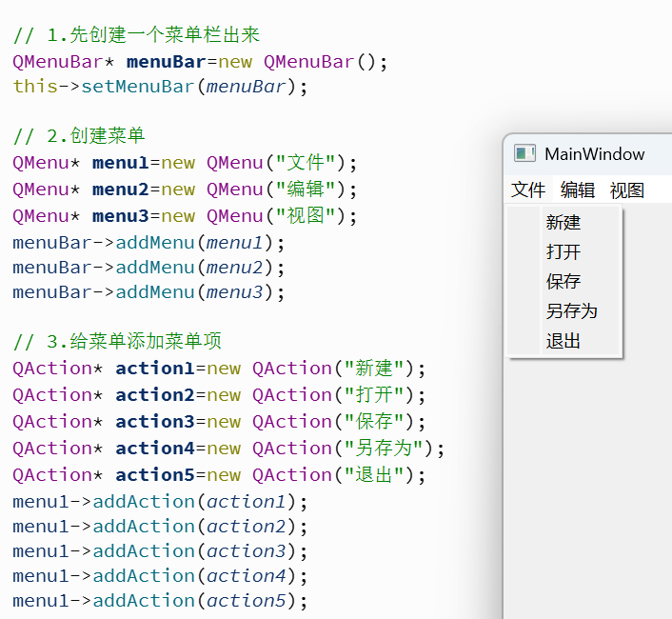672x619 pixels.
Task: Click code line creating menu2 "编辑"
Action: click(185, 190)
